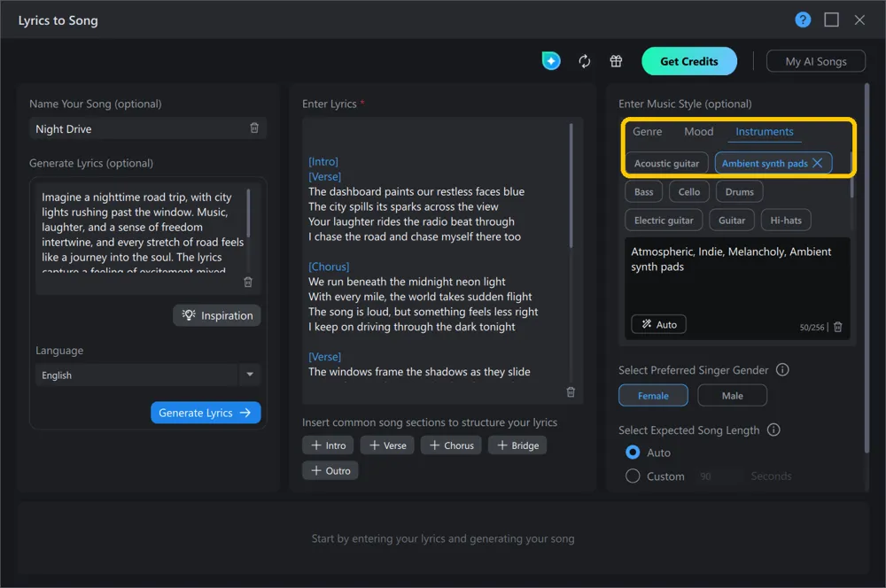Click the [Intro] tag in lyrics
Image resolution: width=886 pixels, height=588 pixels.
[x=323, y=161]
